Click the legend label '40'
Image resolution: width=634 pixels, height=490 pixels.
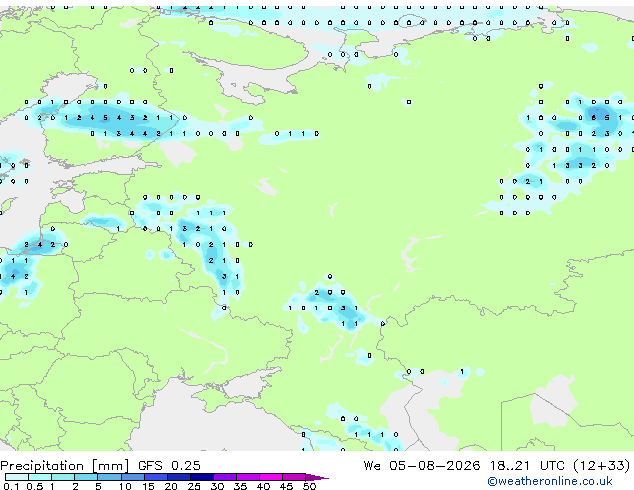tap(263, 486)
